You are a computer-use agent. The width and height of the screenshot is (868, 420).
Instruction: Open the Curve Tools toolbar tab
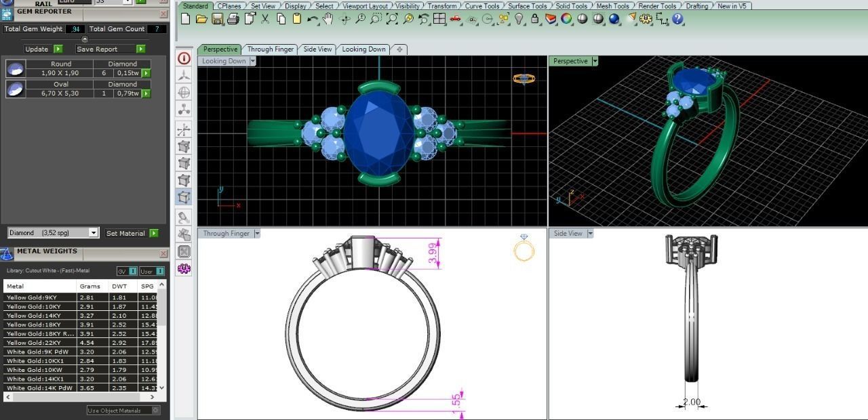coord(482,6)
